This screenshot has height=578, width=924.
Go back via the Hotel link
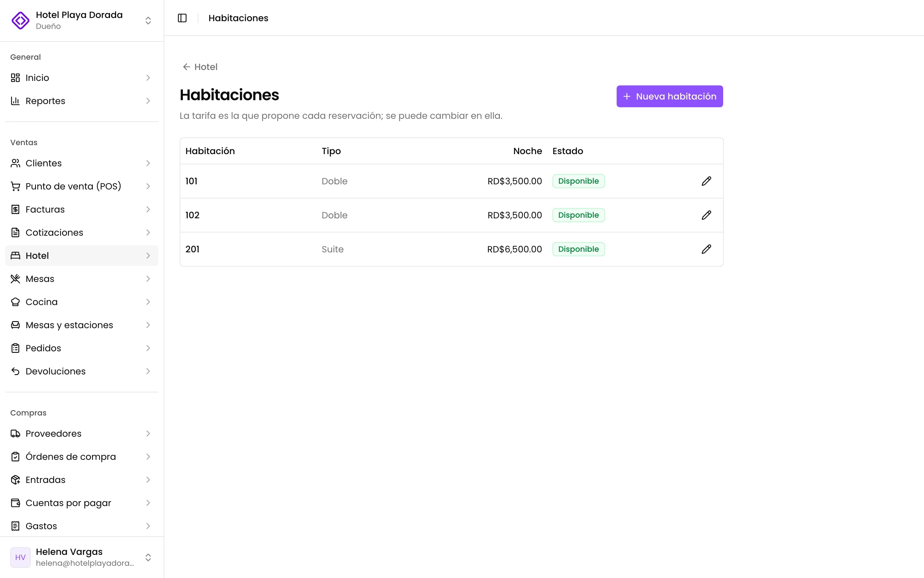click(200, 67)
